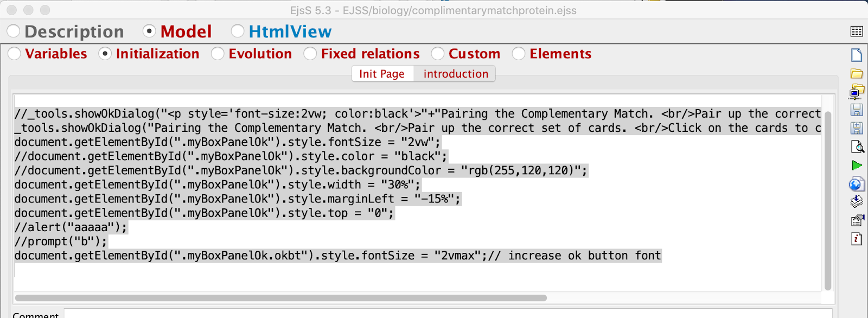Search within the simulation code
Viewport: 868px width, 318px height.
[x=857, y=147]
